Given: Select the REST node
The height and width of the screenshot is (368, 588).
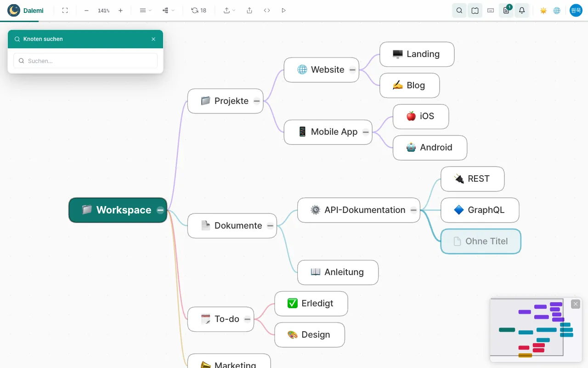Looking at the screenshot, I should [x=472, y=179].
